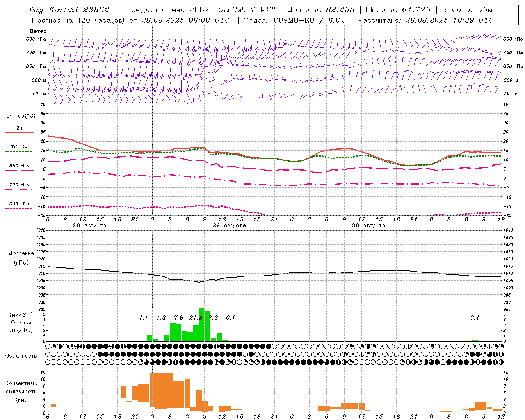This screenshot has height=420, width=525.
Task: Click the station name Yug_Korliki_23862
Action: click(69, 10)
